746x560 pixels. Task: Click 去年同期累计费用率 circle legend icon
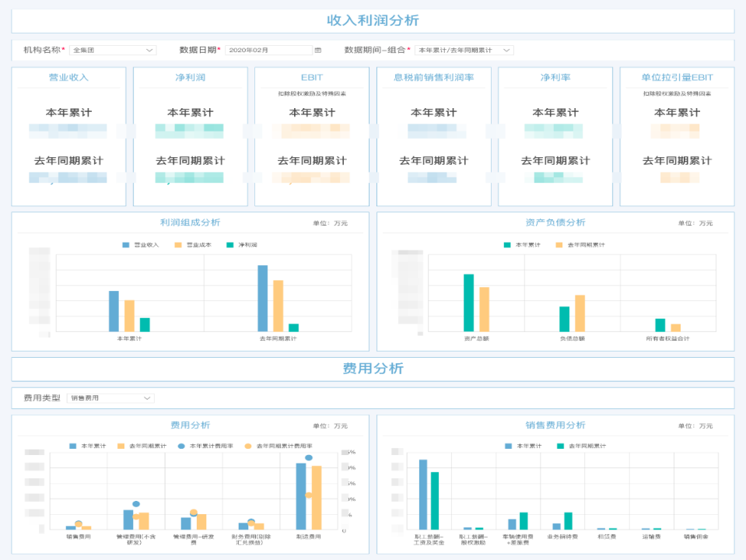pos(248,446)
